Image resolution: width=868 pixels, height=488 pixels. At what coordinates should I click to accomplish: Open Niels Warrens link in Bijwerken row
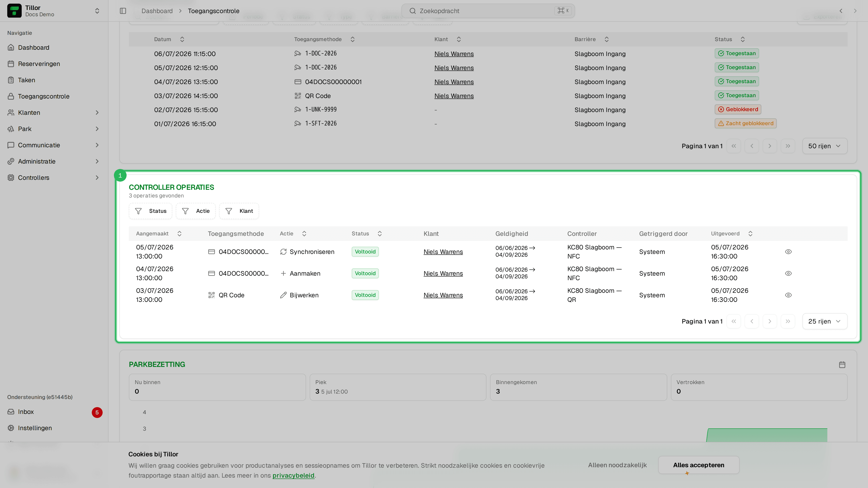[x=443, y=295]
